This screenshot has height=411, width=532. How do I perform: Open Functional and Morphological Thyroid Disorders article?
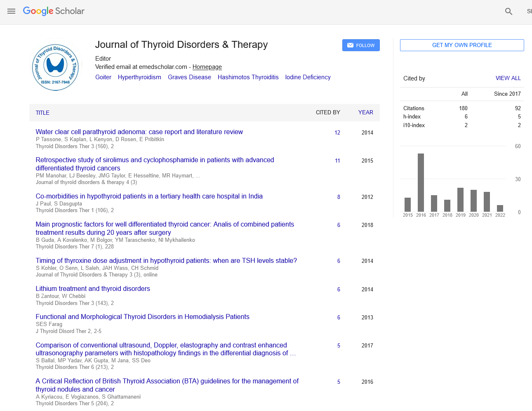tap(143, 317)
